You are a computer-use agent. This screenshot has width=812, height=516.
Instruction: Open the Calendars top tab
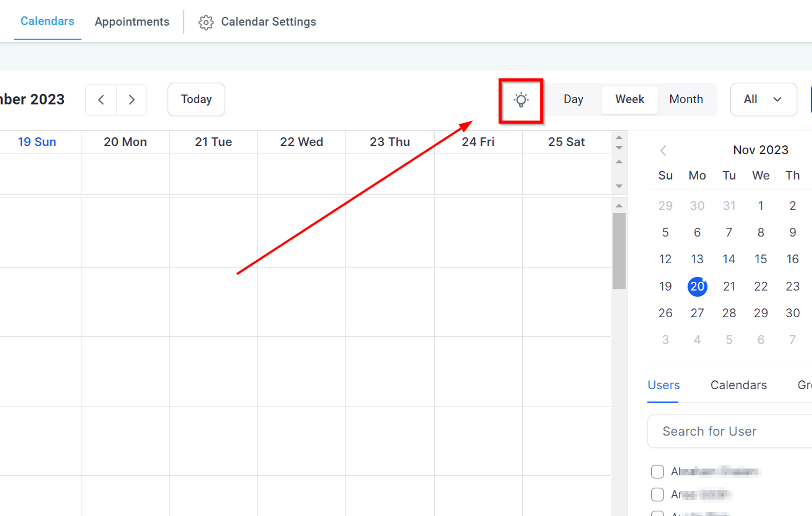[48, 21]
